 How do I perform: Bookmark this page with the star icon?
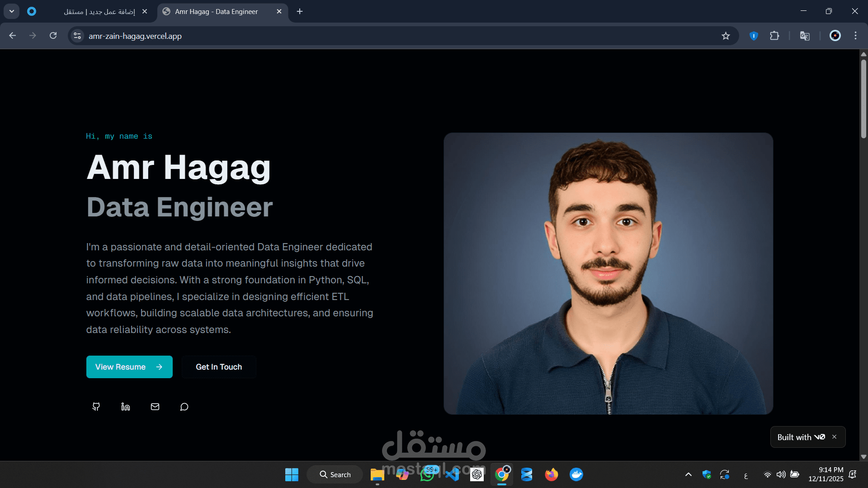coord(726,36)
